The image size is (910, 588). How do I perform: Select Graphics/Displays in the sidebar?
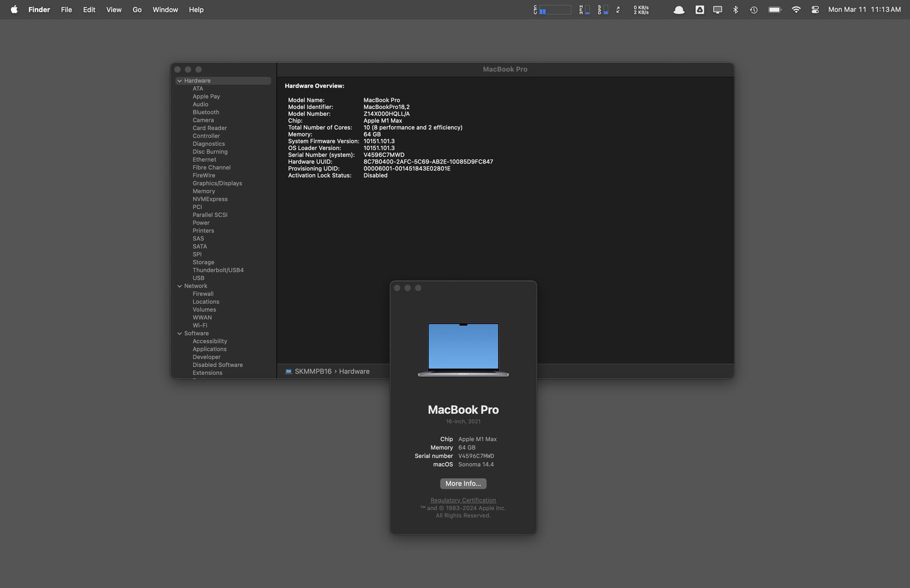pyautogui.click(x=217, y=183)
